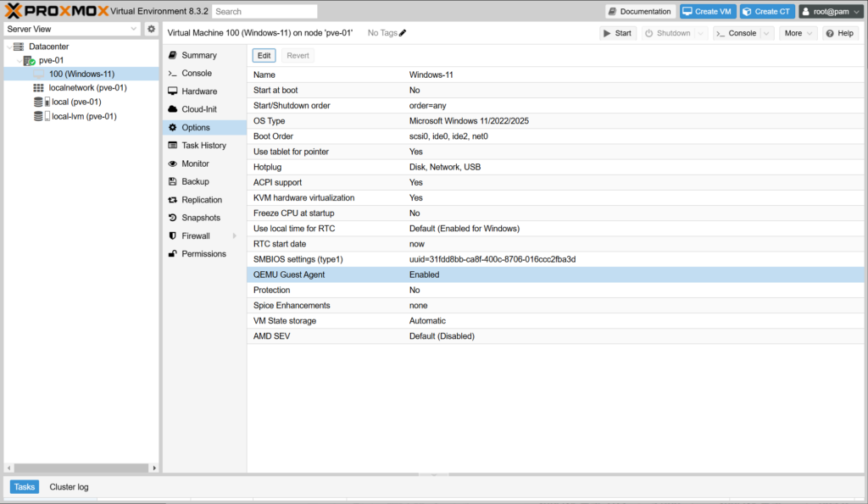Viewport: 868px width, 504px height.
Task: Open the Cloud-Init section
Action: pos(199,109)
